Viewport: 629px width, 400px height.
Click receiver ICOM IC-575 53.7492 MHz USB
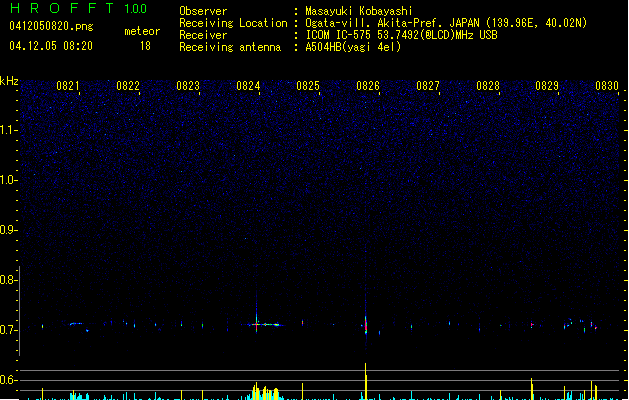401,35
